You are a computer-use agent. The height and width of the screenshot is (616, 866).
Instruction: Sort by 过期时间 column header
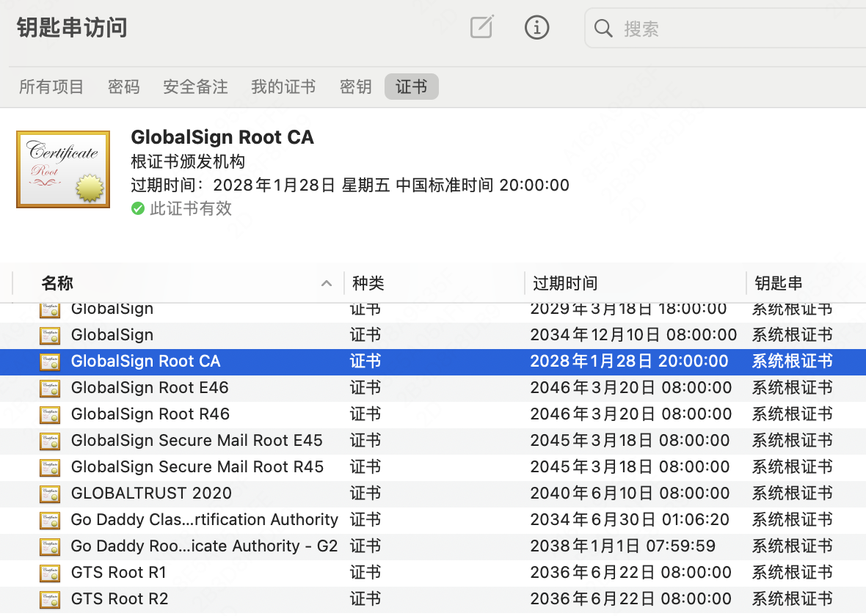click(x=565, y=283)
